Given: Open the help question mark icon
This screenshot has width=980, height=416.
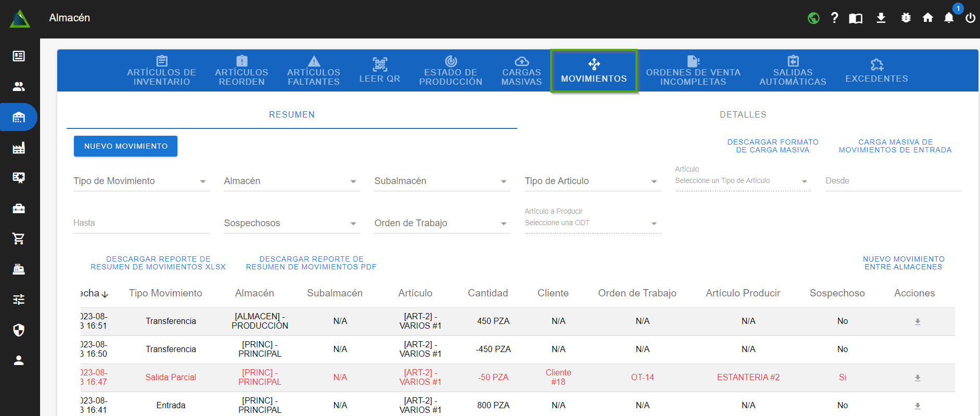Looking at the screenshot, I should pos(834,18).
